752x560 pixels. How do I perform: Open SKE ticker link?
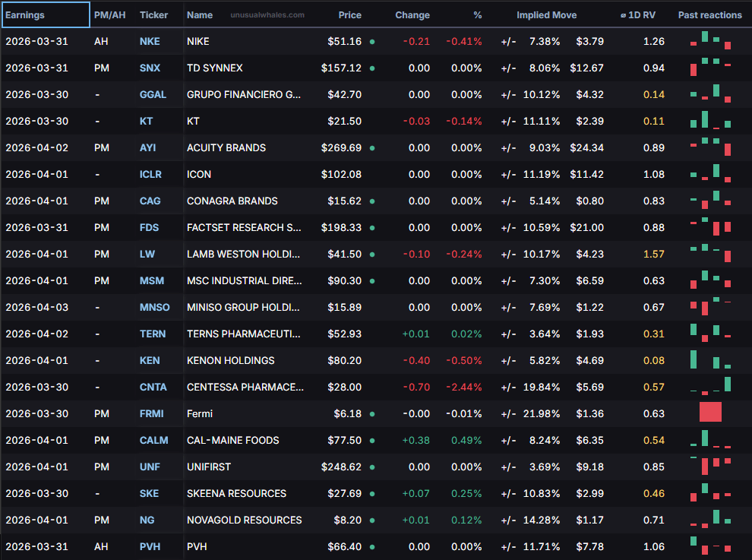click(x=149, y=493)
